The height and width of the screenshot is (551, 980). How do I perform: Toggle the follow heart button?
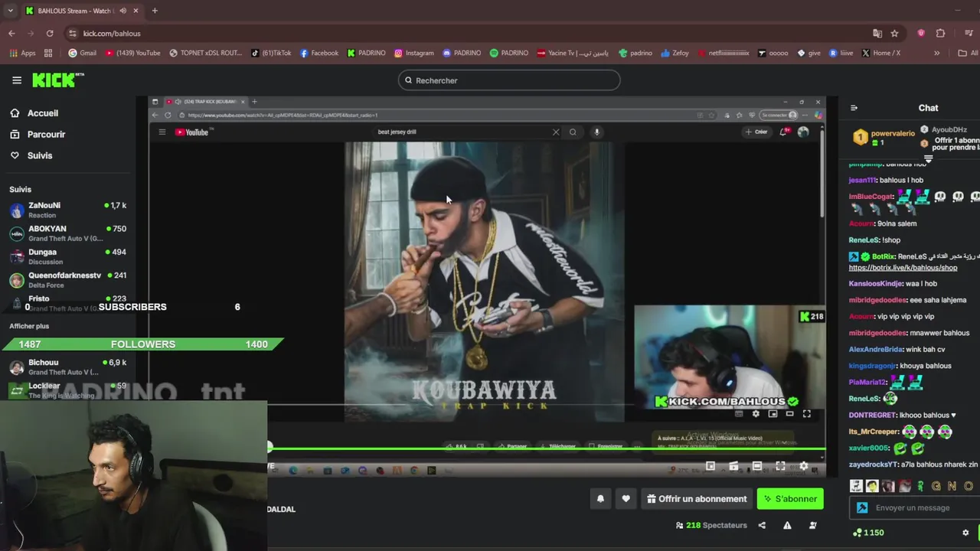pos(626,499)
